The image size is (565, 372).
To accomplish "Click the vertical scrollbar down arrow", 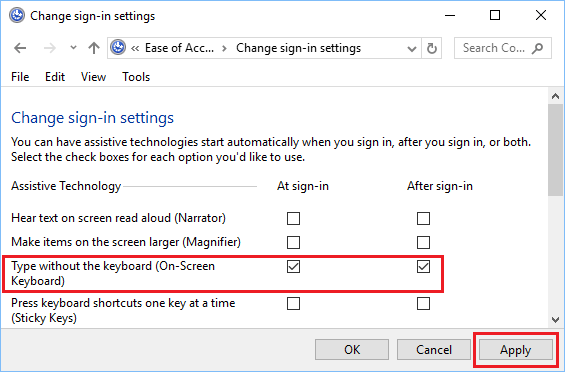I will (x=555, y=320).
